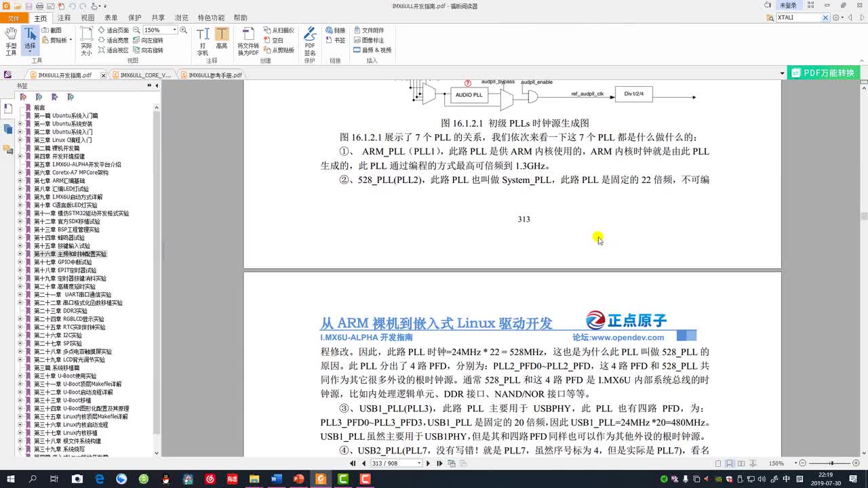
Task: Click Convert file to PDF (将文件转换为PDF)
Action: (x=248, y=41)
